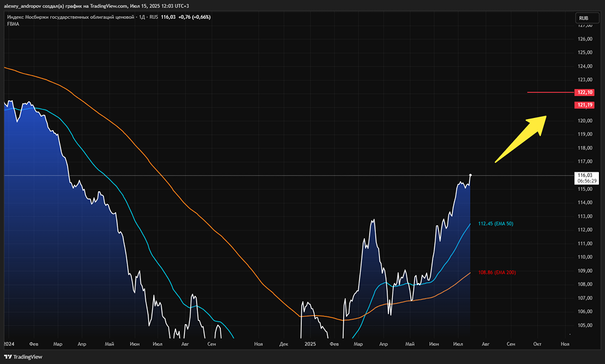Click the 120,00 price axis label
The height and width of the screenshot is (364, 605).
point(585,121)
